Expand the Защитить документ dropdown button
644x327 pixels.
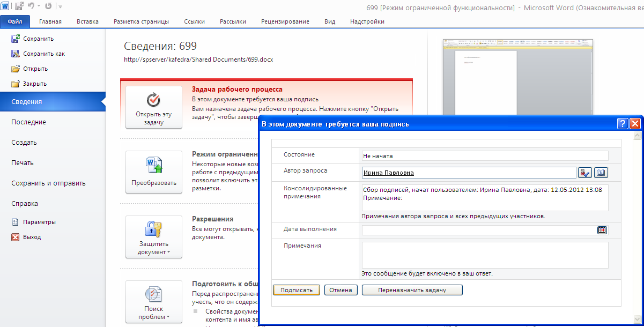coord(154,237)
